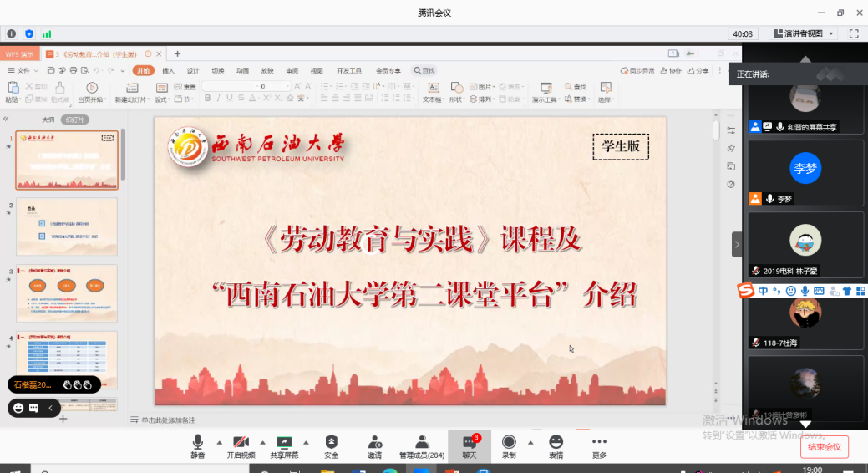Image resolution: width=868 pixels, height=473 pixels.
Task: Insert a text box with 文本框
Action: tap(434, 93)
